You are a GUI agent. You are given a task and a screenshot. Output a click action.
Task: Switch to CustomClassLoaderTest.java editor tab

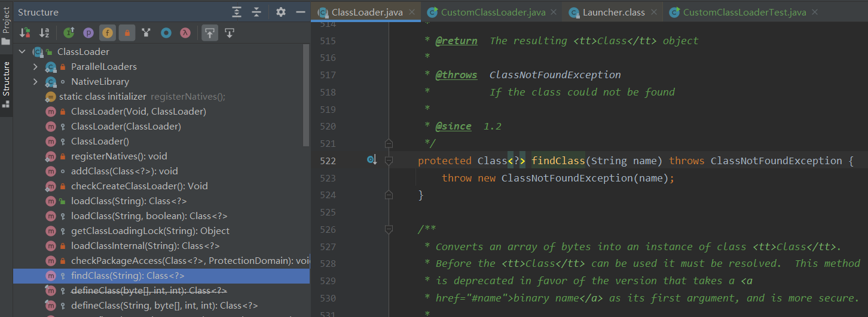(744, 12)
